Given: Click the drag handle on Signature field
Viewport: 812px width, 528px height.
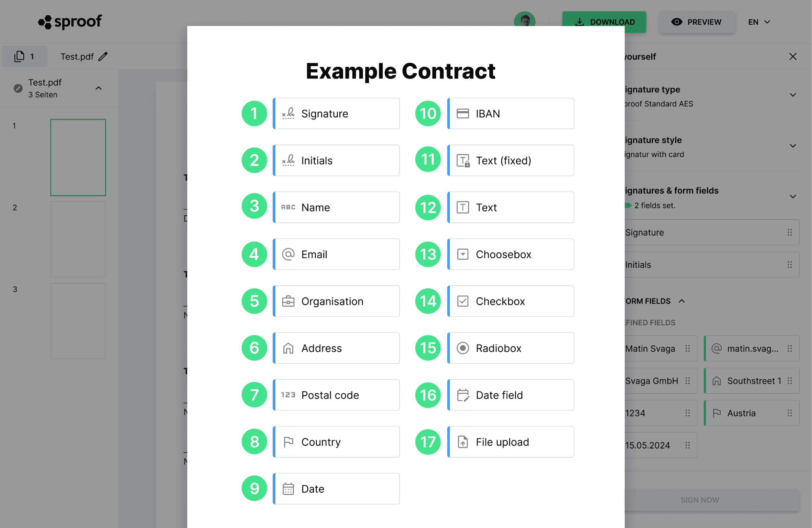Looking at the screenshot, I should [x=789, y=233].
